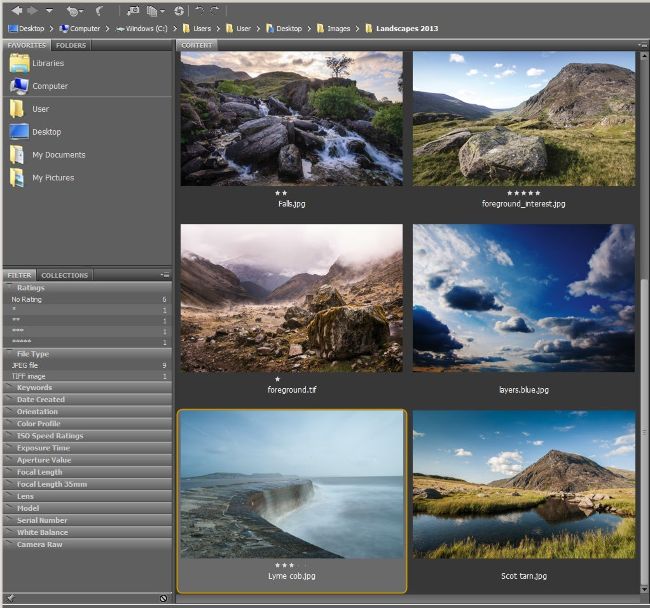The width and height of the screenshot is (650, 608).
Task: Toggle the keep filter pin icon
Action: 11,598
